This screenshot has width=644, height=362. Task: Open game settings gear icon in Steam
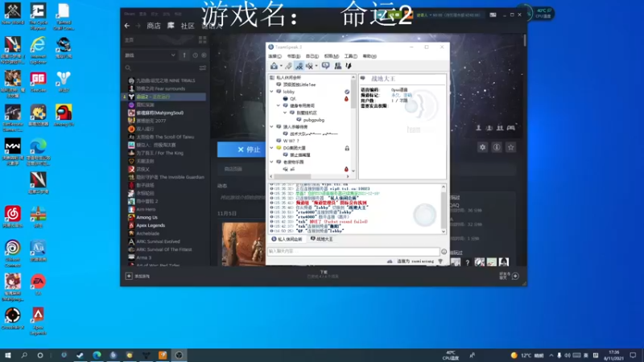(x=482, y=147)
